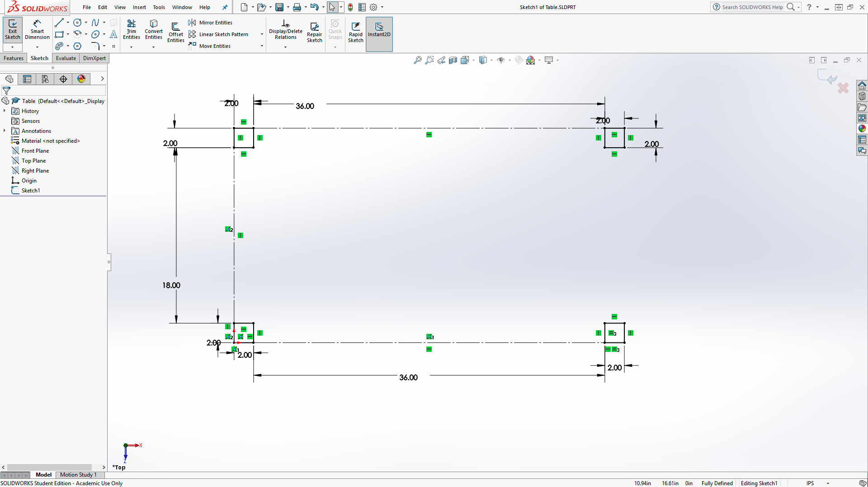Switch to the Features tab
Viewport: 868px width, 487px height.
coord(14,58)
